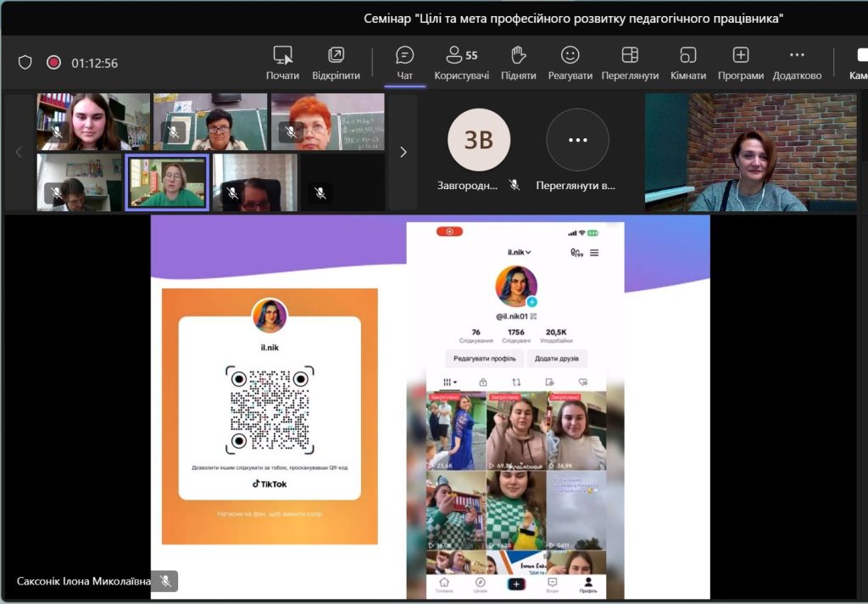Click muted mic icon next to Саксонік Ілона Миколаївна
868x604 pixels.
click(165, 581)
